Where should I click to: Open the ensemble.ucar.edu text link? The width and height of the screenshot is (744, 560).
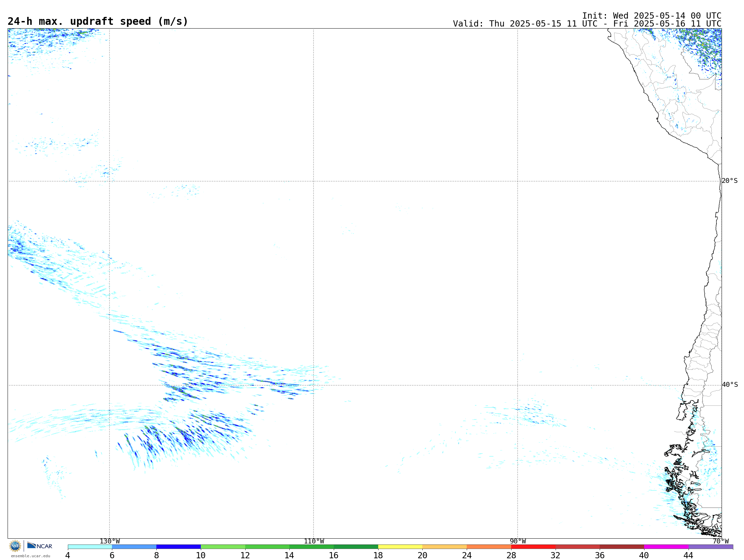point(30,556)
